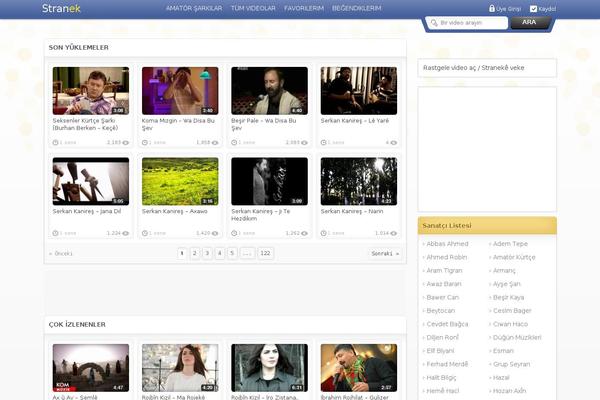Open artist Diljen Ronî in the list
The image size is (600, 400).
[x=442, y=338]
